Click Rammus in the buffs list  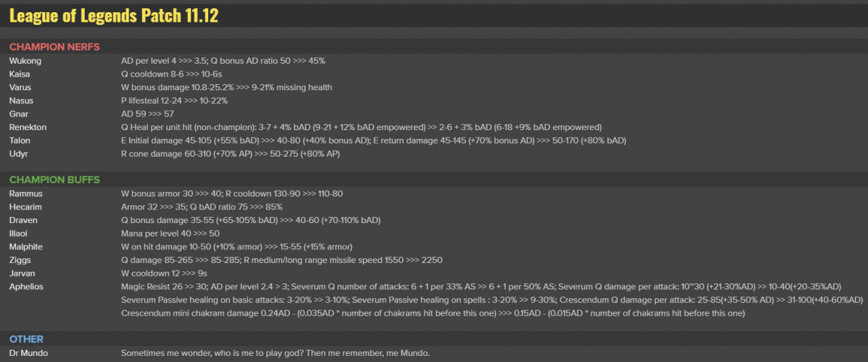(x=26, y=194)
